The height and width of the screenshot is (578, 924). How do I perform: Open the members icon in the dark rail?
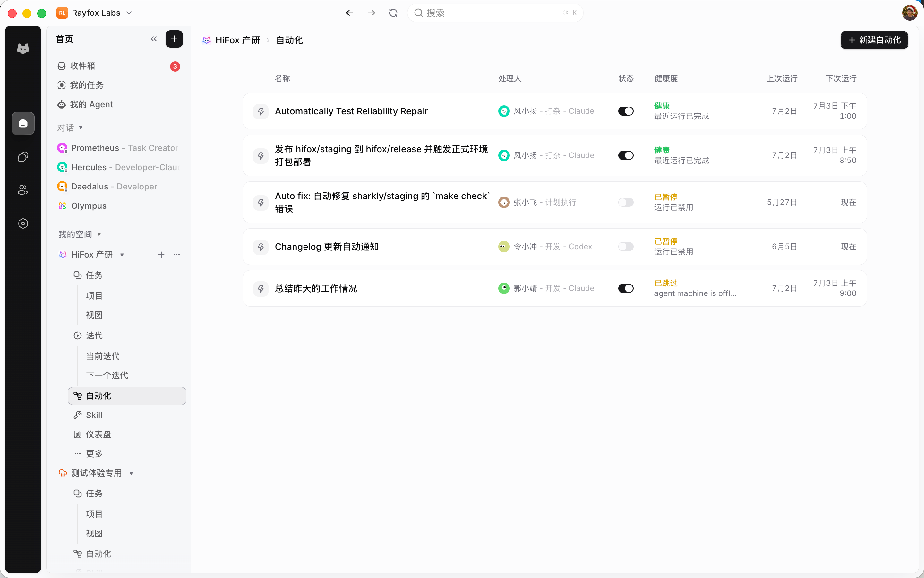tap(23, 190)
